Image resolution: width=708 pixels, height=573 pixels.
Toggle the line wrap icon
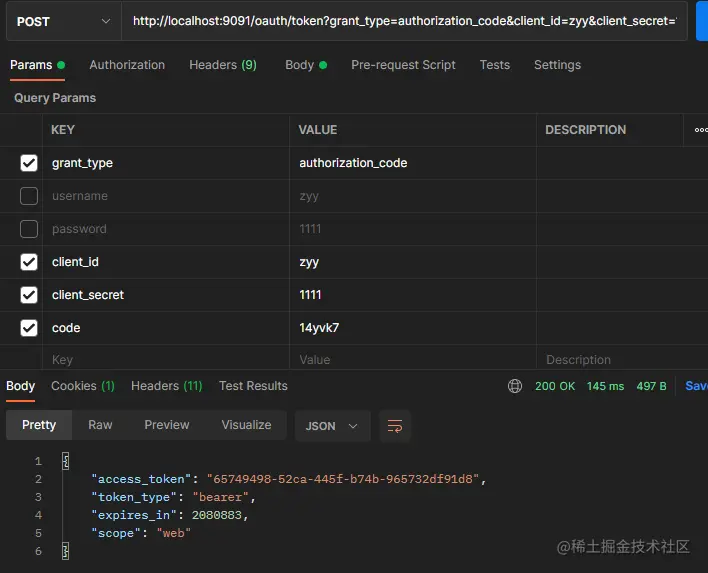[395, 426]
